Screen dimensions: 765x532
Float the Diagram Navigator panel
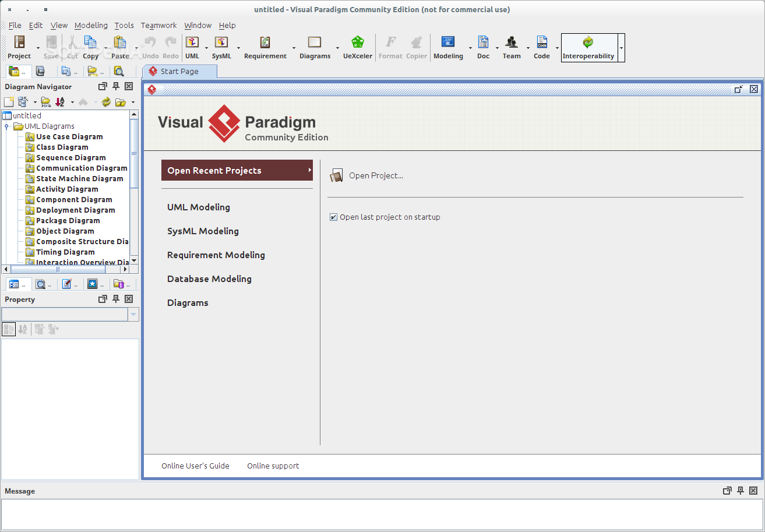[103, 87]
